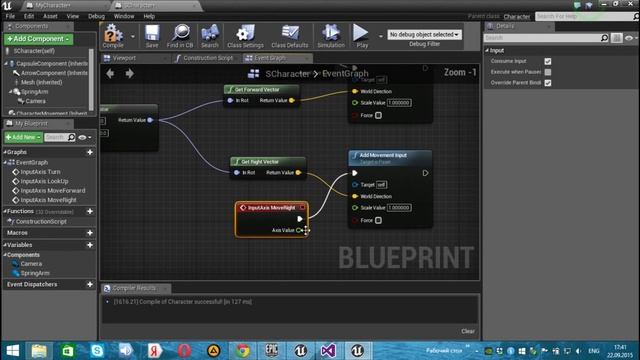Click the Add Component button
Image resolution: width=640 pixels, height=360 pixels.
(38, 39)
